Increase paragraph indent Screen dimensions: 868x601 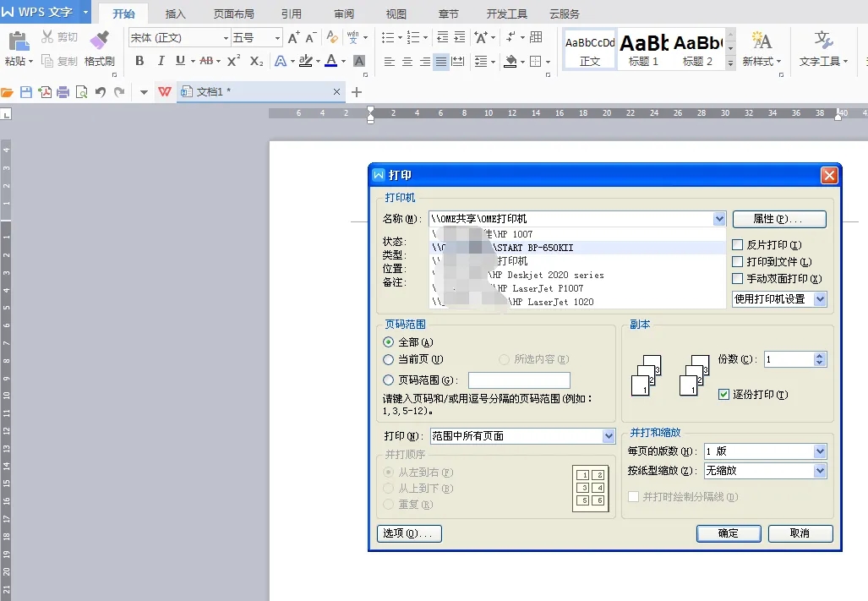tap(460, 38)
